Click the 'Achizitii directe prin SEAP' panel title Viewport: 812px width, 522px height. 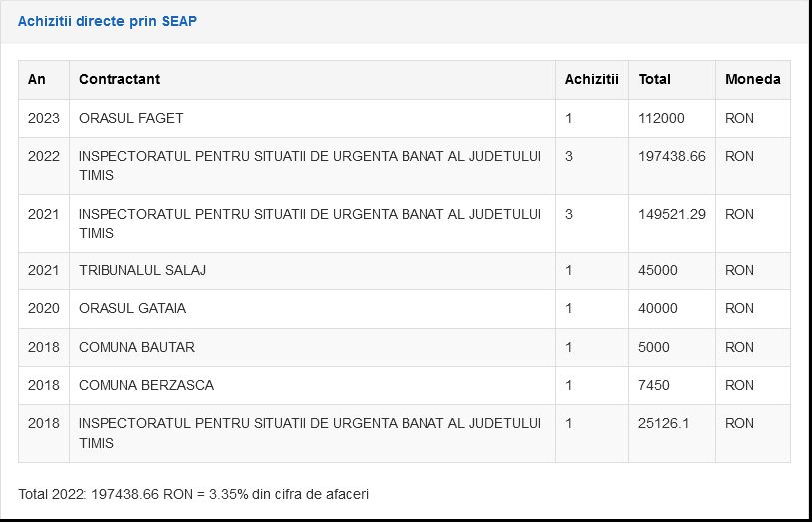click(107, 21)
